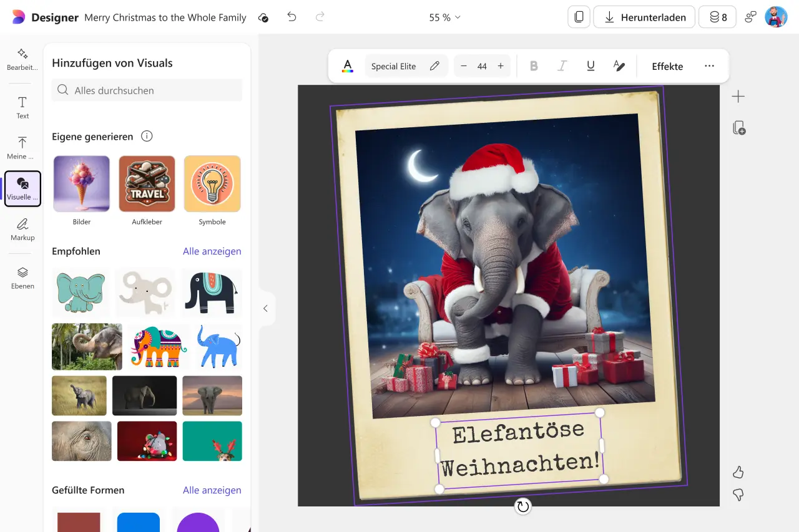Screen dimensions: 799x532
Task: Show all recommended visuals via Alle anzeigen
Action: (x=212, y=251)
